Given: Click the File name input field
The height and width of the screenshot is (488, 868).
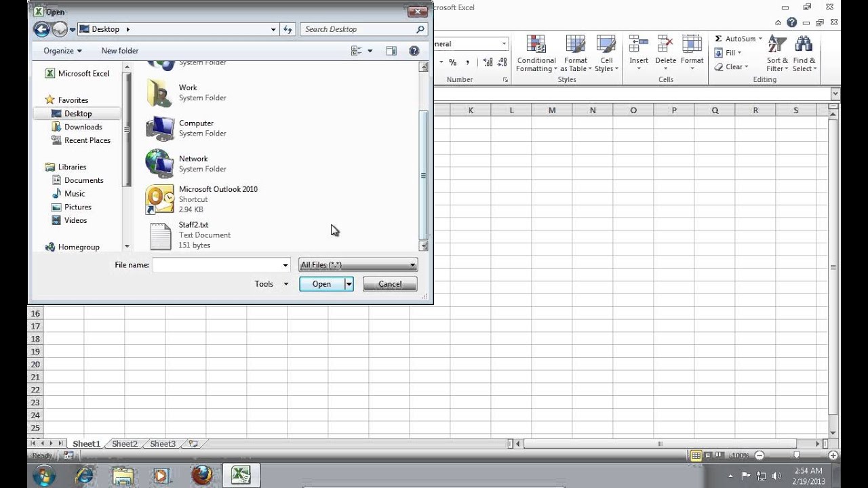Looking at the screenshot, I should tap(222, 265).
